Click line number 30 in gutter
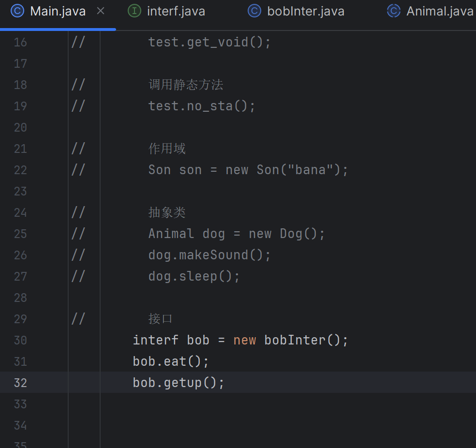 coord(20,340)
